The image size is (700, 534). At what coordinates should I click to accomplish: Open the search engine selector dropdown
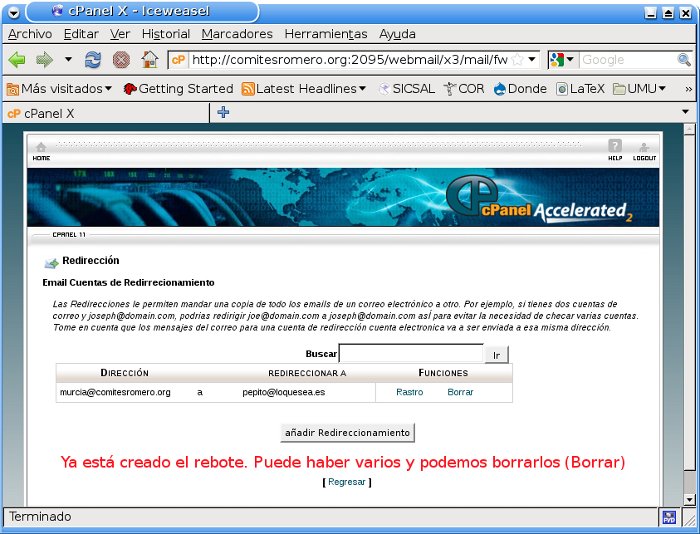click(x=563, y=60)
